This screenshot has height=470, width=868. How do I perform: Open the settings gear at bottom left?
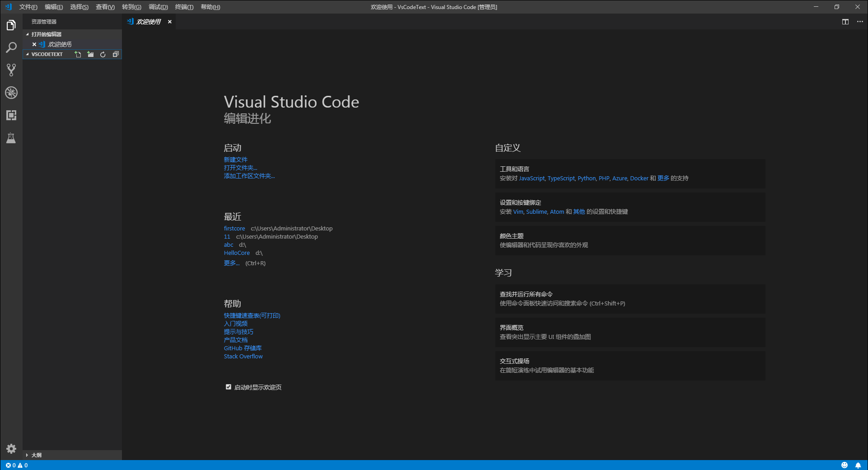11,449
